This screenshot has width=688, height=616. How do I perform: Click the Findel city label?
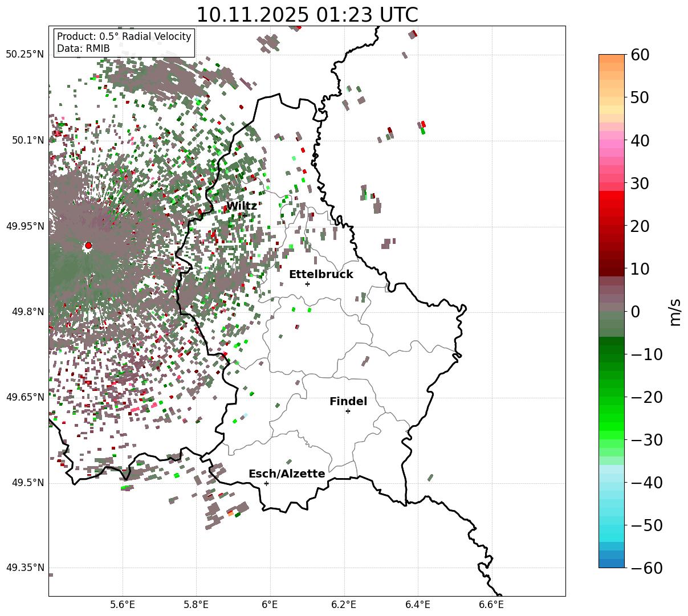tap(348, 402)
